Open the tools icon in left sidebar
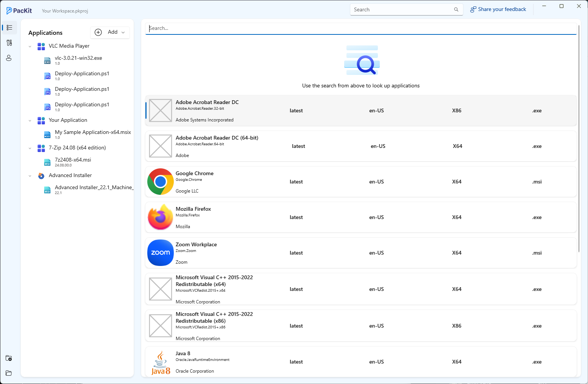Image resolution: width=588 pixels, height=384 pixels. (9, 43)
